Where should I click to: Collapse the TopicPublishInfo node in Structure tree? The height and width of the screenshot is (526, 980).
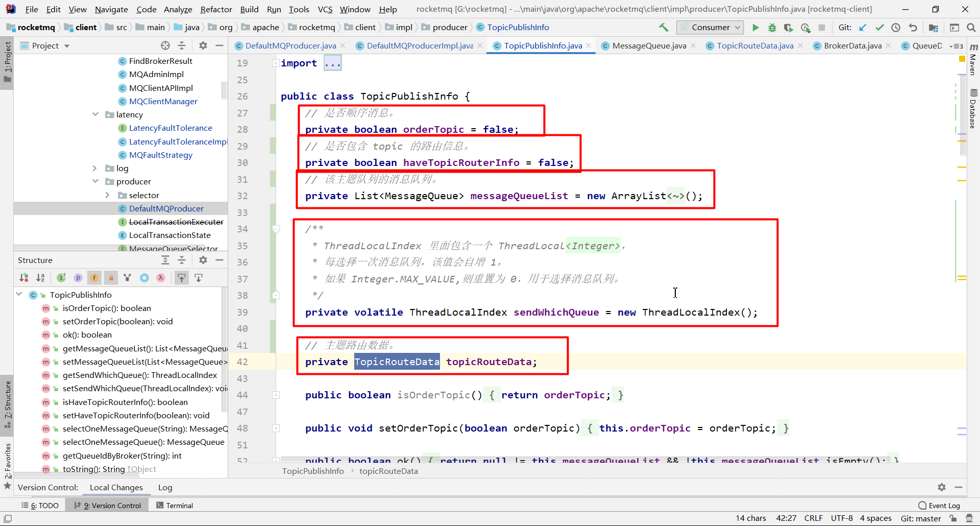(x=19, y=295)
